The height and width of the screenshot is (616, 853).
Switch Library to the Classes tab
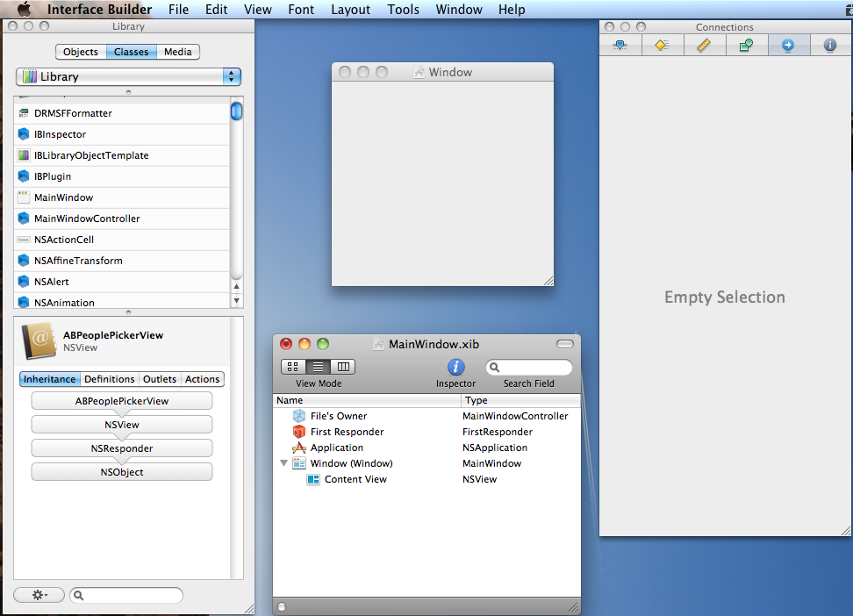(x=131, y=52)
